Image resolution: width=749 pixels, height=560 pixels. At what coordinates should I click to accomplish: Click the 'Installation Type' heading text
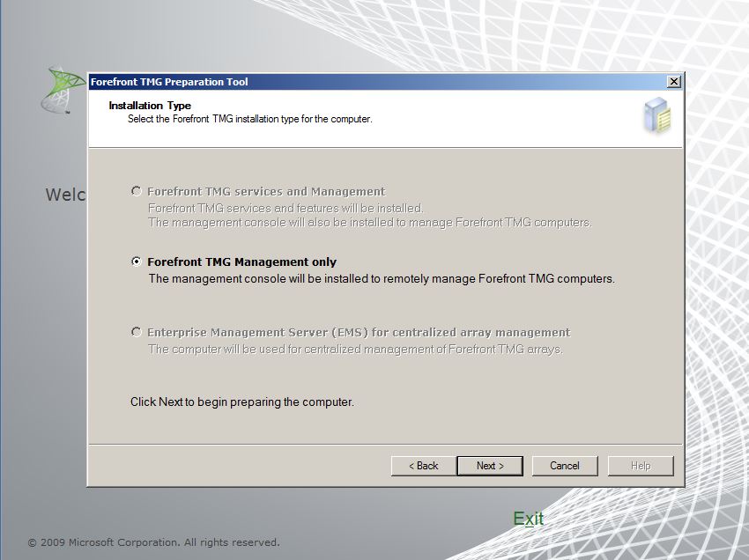click(150, 106)
